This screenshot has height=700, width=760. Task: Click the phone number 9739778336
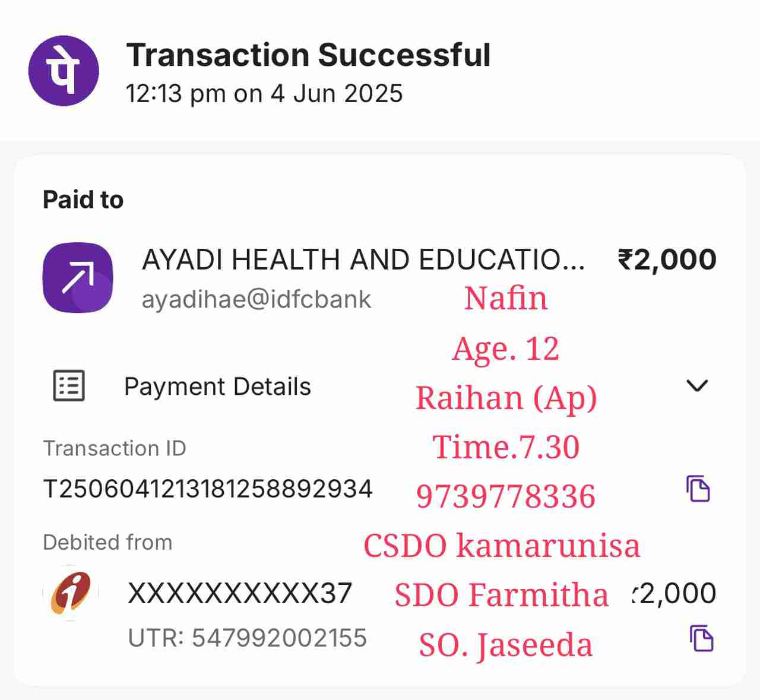tap(505, 496)
